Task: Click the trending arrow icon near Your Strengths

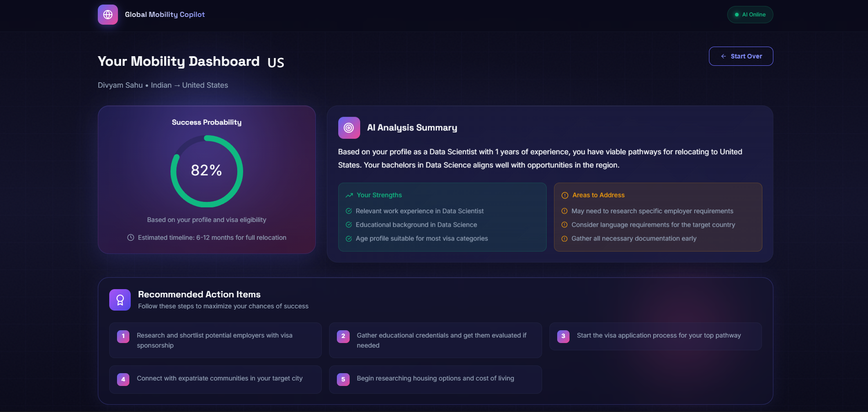Action: pyautogui.click(x=349, y=195)
